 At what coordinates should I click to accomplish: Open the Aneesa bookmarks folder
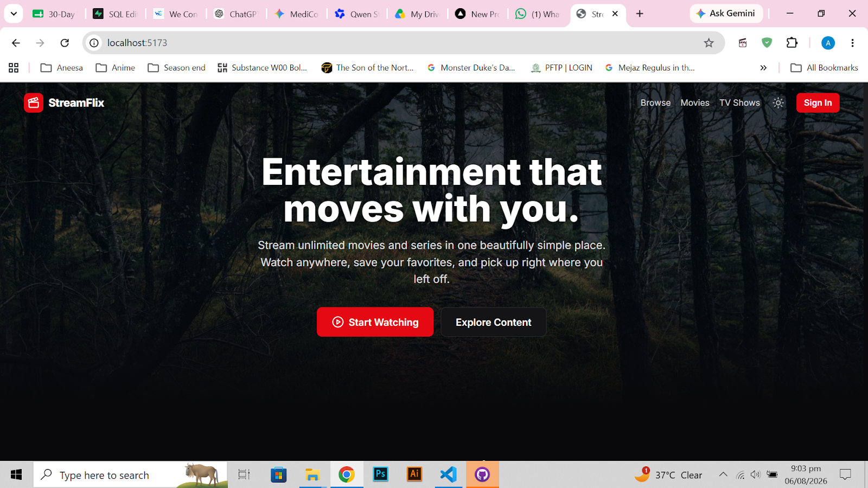pyautogui.click(x=61, y=68)
